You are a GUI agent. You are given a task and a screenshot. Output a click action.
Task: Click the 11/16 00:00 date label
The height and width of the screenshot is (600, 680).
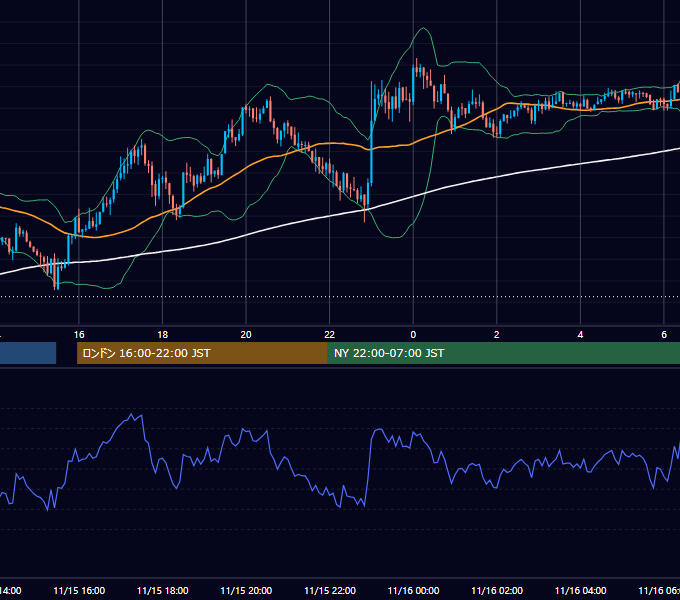coord(413,591)
